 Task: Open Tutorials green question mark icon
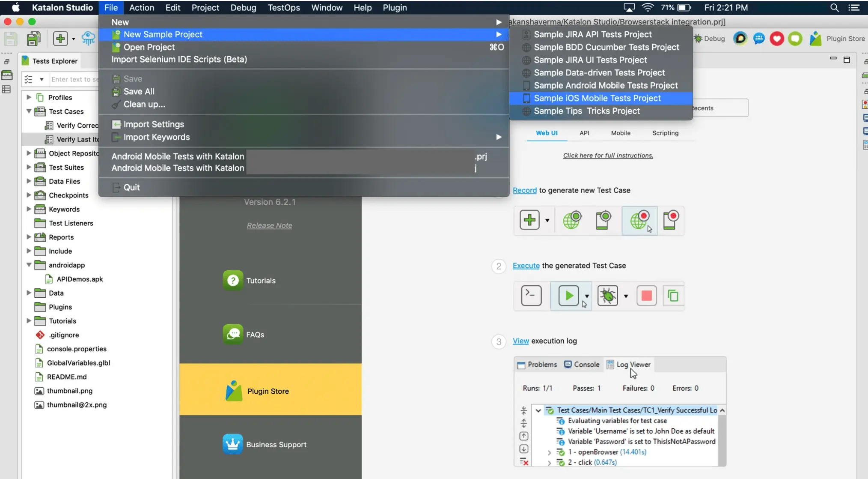(233, 281)
